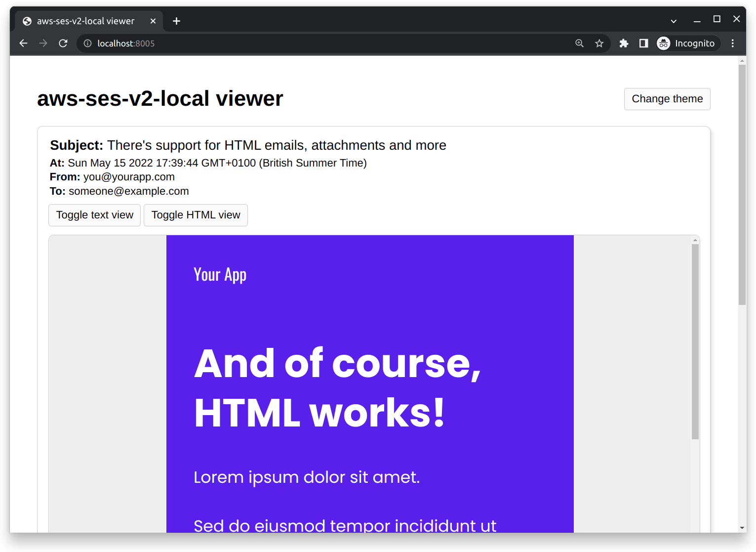Select the aws-ses-v2-local viewer tab
This screenshot has height=552, width=756.
89,21
